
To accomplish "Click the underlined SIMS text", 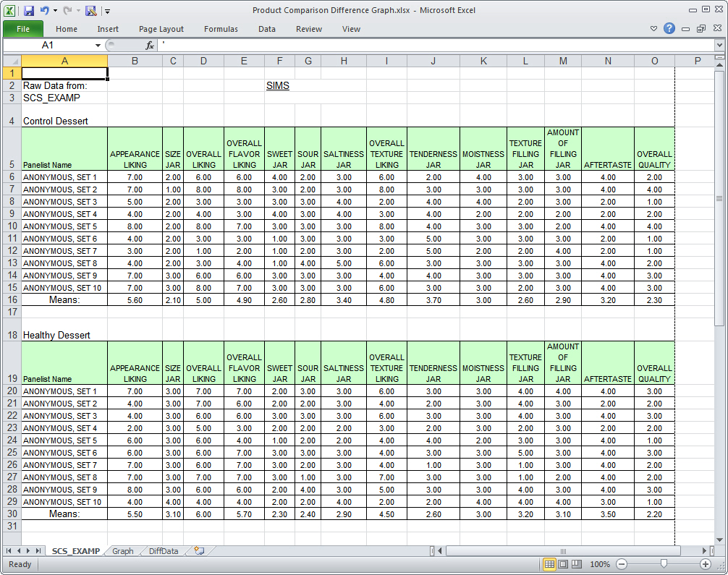I will (x=278, y=85).
